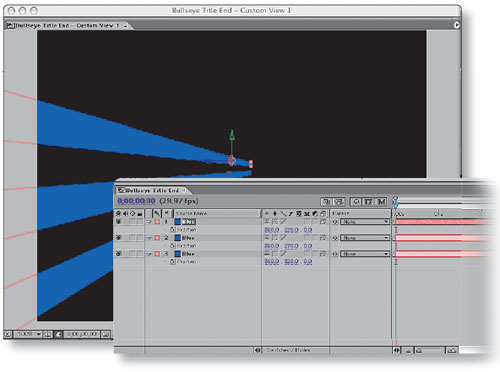Image resolution: width=500 pixels, height=372 pixels.
Task: Click layer 2 duration bar in timeline
Action: [443, 238]
